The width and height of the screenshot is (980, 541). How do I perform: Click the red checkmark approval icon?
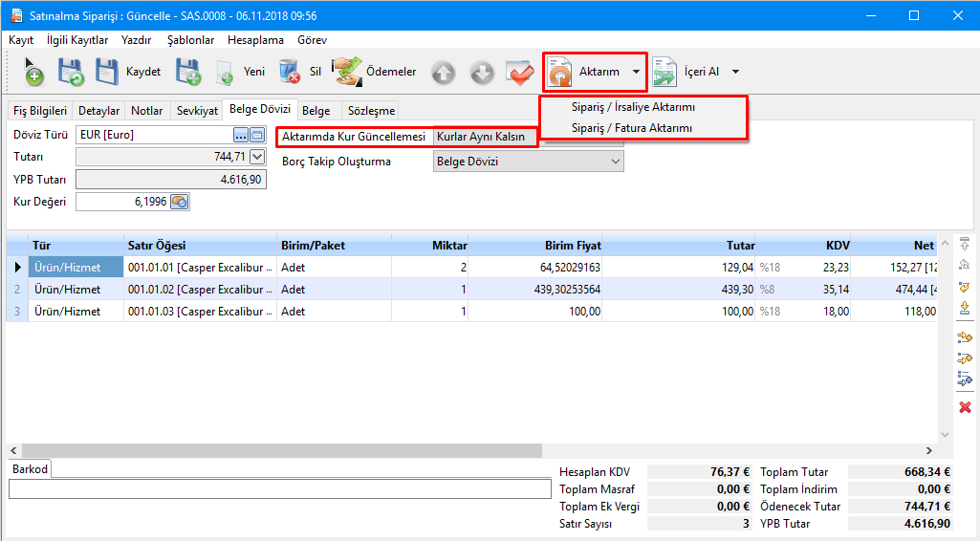(520, 73)
